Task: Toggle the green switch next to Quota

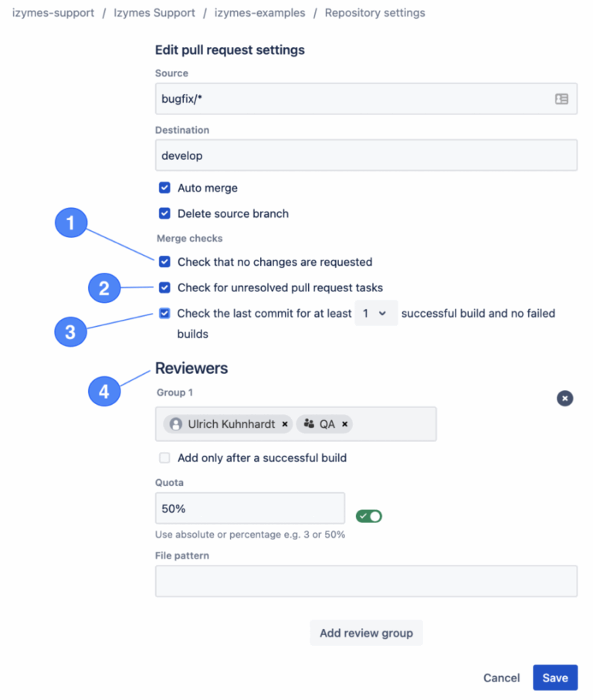Action: coord(368,515)
